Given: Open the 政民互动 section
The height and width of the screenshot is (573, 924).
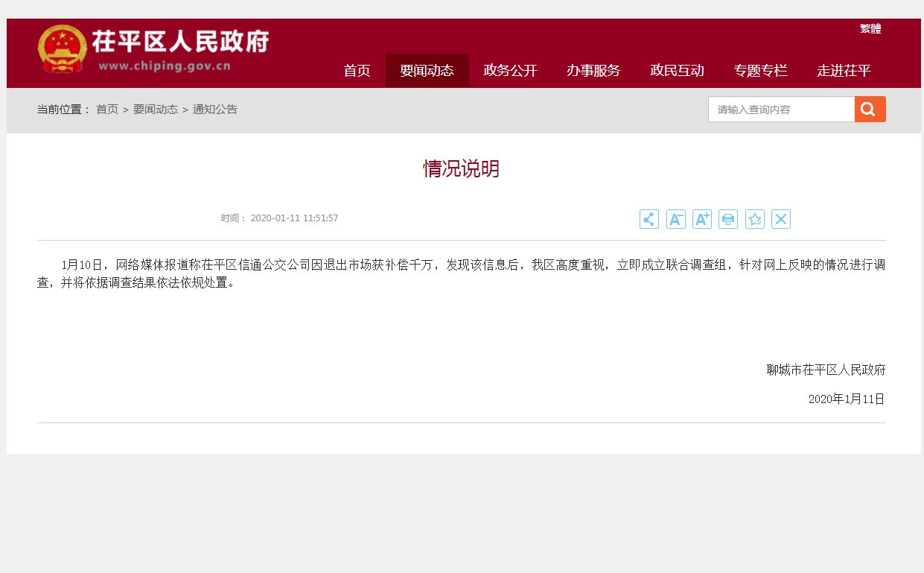Looking at the screenshot, I should tap(677, 71).
